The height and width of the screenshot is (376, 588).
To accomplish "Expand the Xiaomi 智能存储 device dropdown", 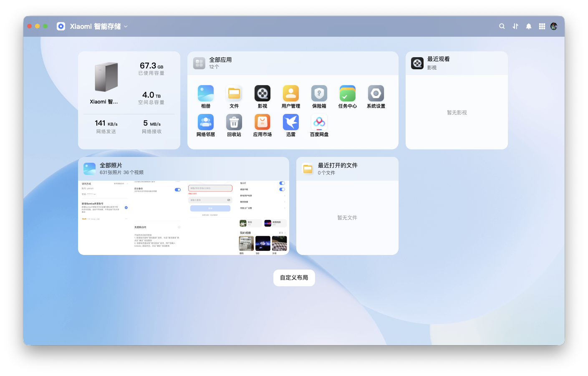I will (x=126, y=26).
